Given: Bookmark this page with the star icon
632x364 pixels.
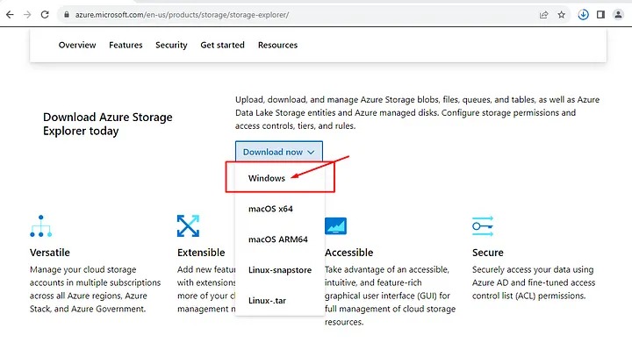Looking at the screenshot, I should tap(562, 14).
